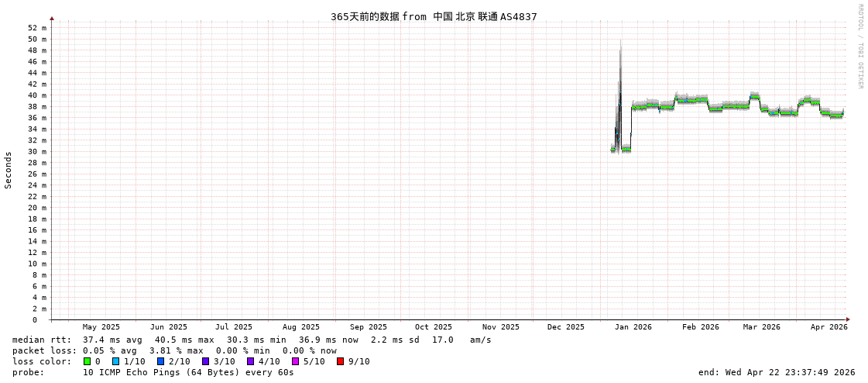Screen dimensions: 868x383
Task: Click the May 2025 x-axis label
Action: click(101, 327)
